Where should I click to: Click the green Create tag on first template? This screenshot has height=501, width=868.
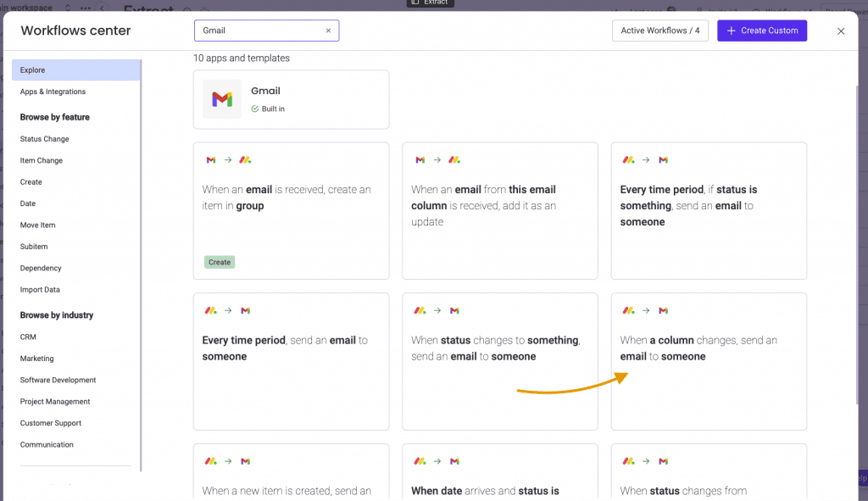pyautogui.click(x=220, y=263)
